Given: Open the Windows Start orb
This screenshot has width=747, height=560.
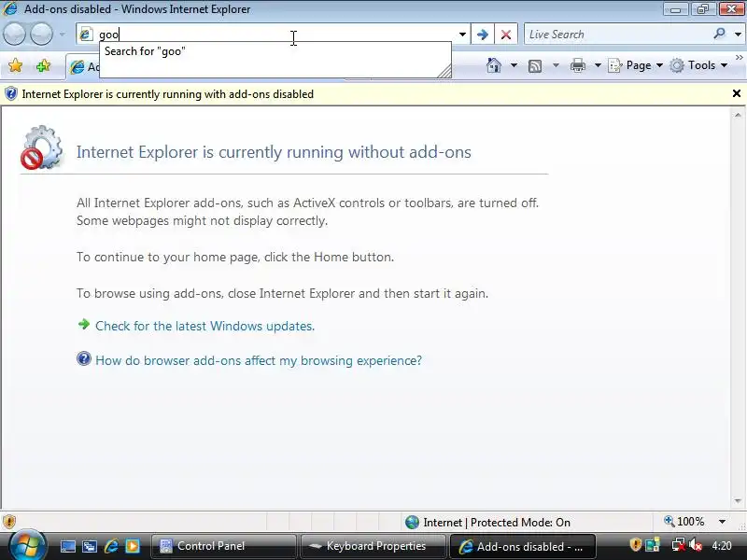Looking at the screenshot, I should tap(27, 545).
